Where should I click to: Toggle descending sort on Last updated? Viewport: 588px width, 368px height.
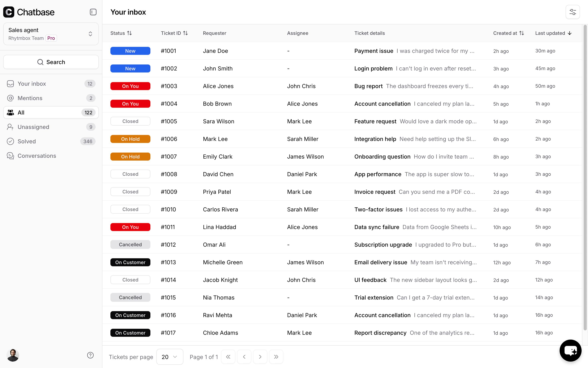(x=570, y=33)
